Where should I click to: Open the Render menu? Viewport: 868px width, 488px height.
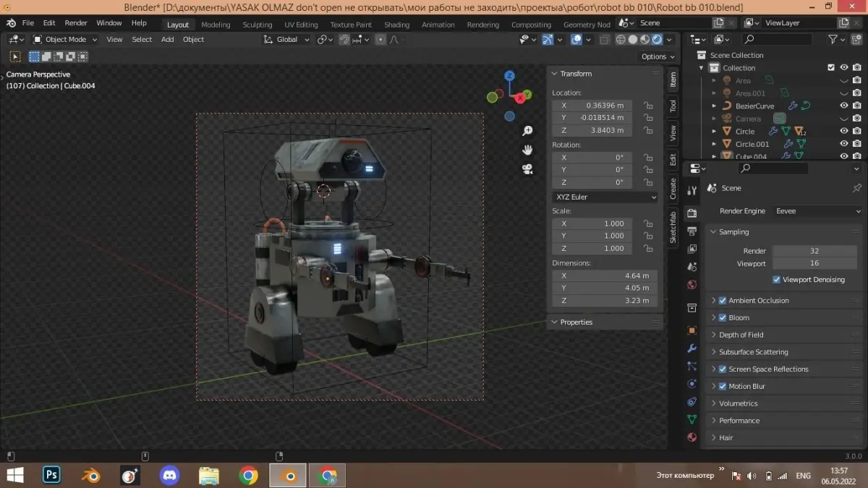76,23
